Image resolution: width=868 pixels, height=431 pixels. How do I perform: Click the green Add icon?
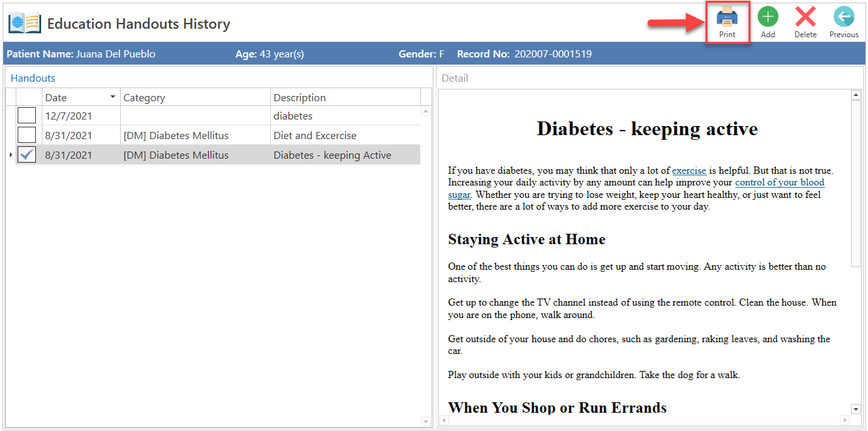click(x=767, y=17)
